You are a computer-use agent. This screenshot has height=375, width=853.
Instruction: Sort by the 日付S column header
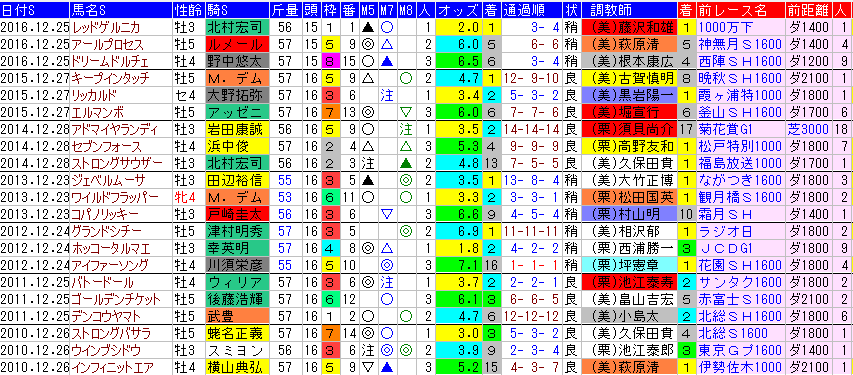(35, 9)
